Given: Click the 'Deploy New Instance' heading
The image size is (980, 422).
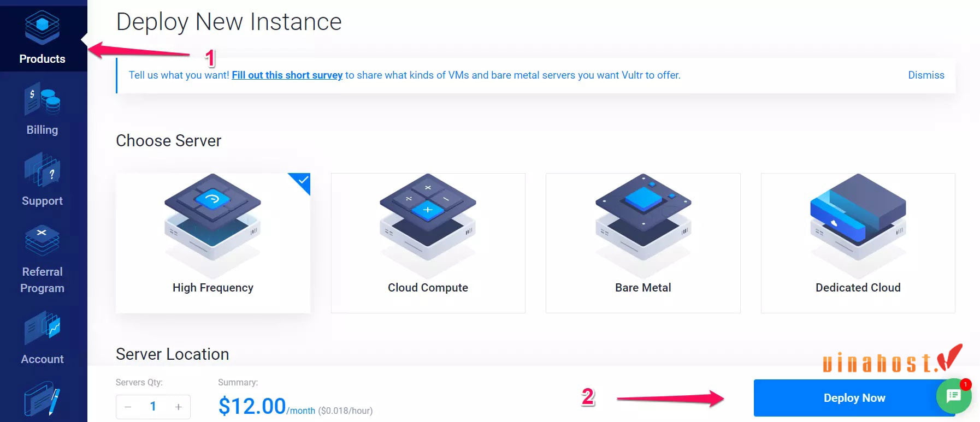Looking at the screenshot, I should pyautogui.click(x=229, y=22).
